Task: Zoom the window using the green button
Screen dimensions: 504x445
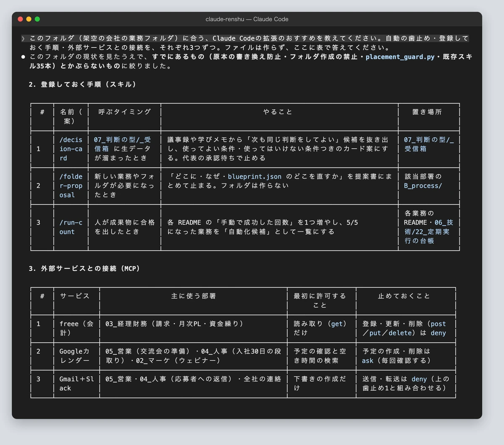Action: pyautogui.click(x=37, y=19)
